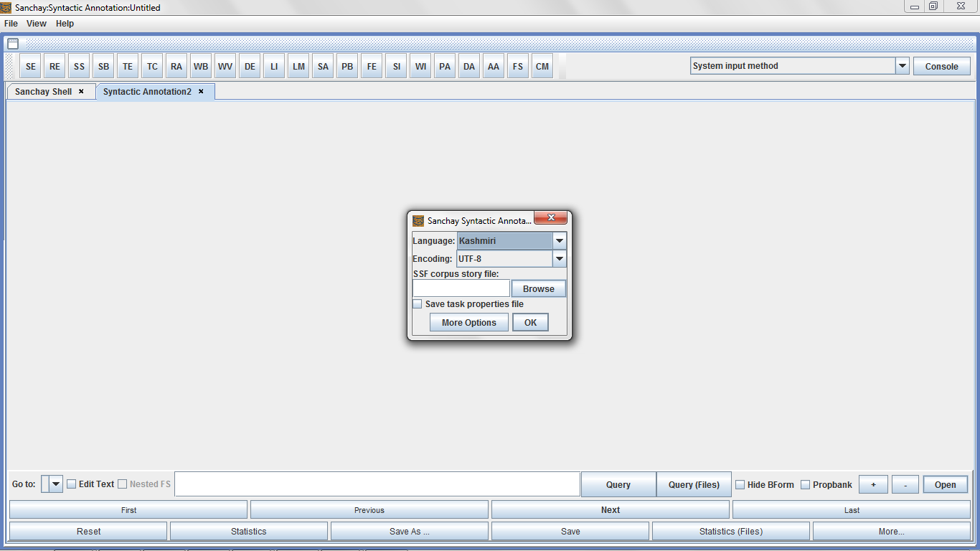
Task: Click the plus button next to Propbank
Action: 873,485
